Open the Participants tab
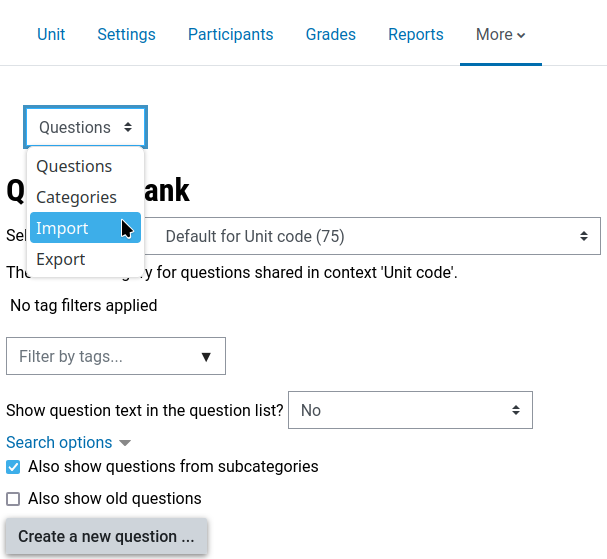 [230, 34]
